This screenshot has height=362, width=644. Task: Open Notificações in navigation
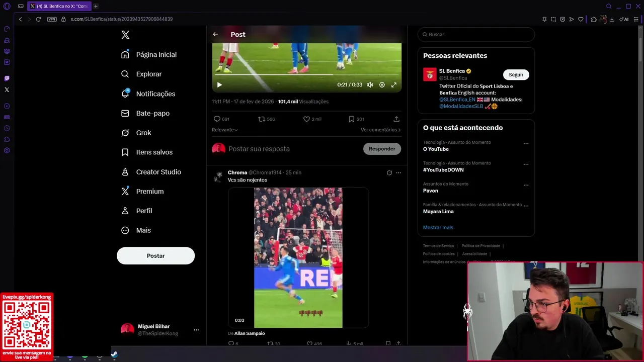(148, 94)
